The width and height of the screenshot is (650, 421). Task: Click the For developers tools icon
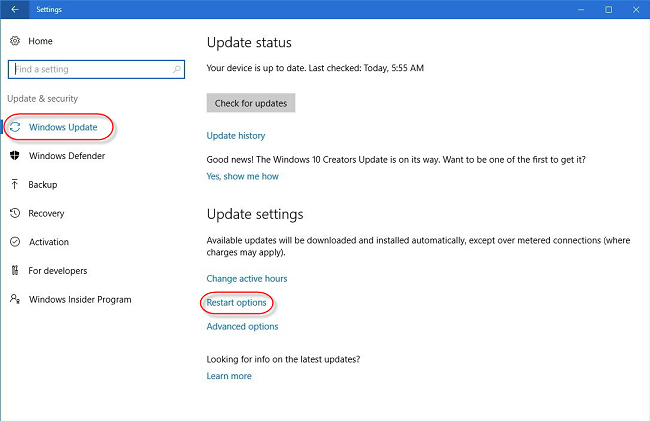15,270
